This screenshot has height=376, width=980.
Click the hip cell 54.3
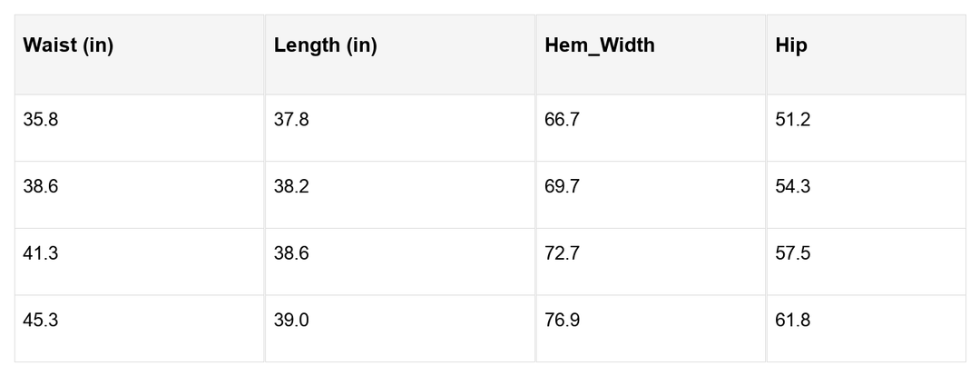(793, 187)
